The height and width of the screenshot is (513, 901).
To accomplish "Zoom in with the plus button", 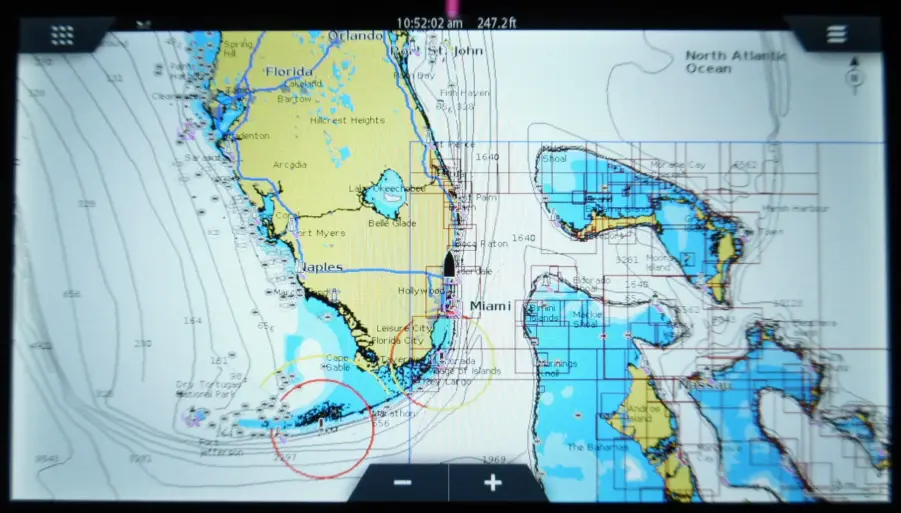I will coord(492,482).
